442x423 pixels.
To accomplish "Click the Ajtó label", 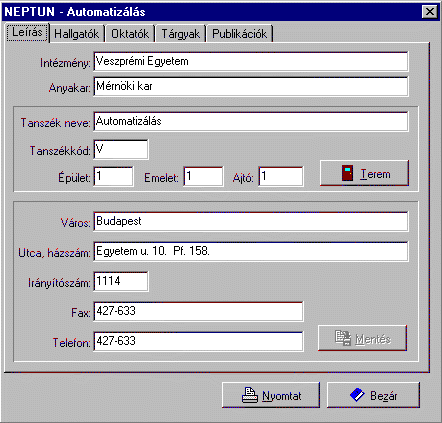I will click(x=243, y=178).
